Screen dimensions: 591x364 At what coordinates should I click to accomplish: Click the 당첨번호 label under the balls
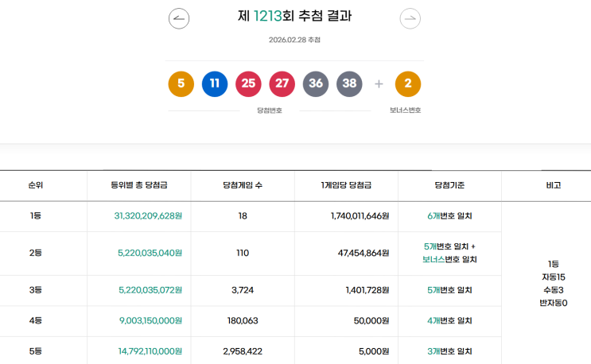coord(270,110)
